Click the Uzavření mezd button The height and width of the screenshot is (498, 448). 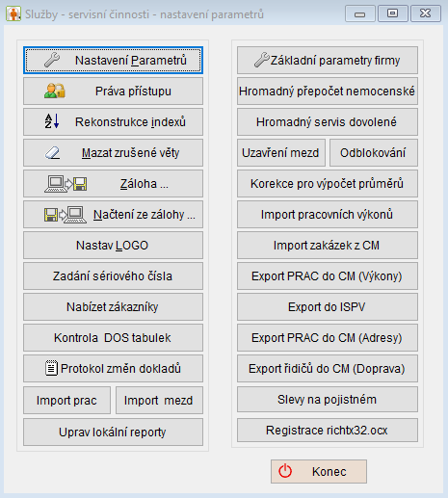281,153
